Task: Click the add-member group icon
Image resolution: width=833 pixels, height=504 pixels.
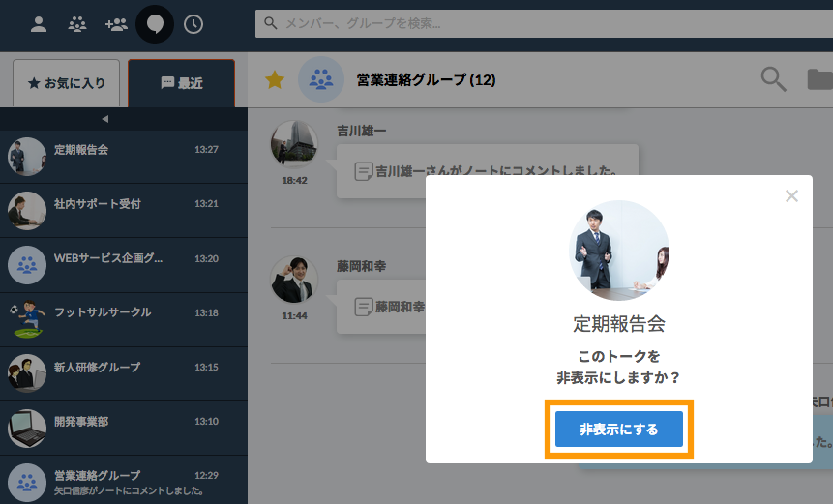Action: 116,24
